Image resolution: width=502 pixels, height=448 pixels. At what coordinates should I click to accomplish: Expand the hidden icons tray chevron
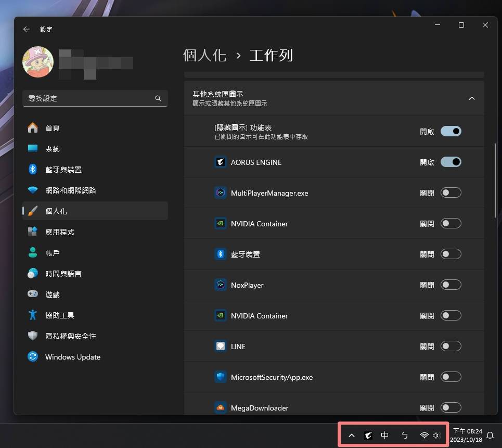[x=352, y=436]
